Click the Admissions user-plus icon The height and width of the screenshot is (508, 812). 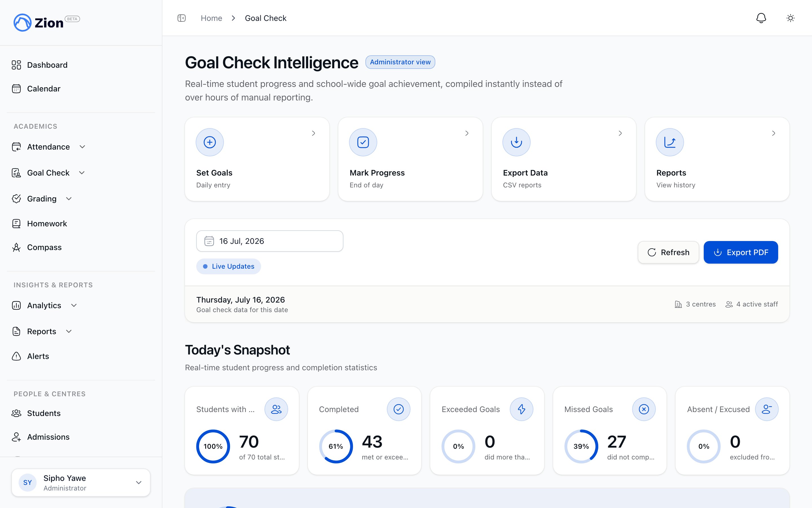click(16, 437)
